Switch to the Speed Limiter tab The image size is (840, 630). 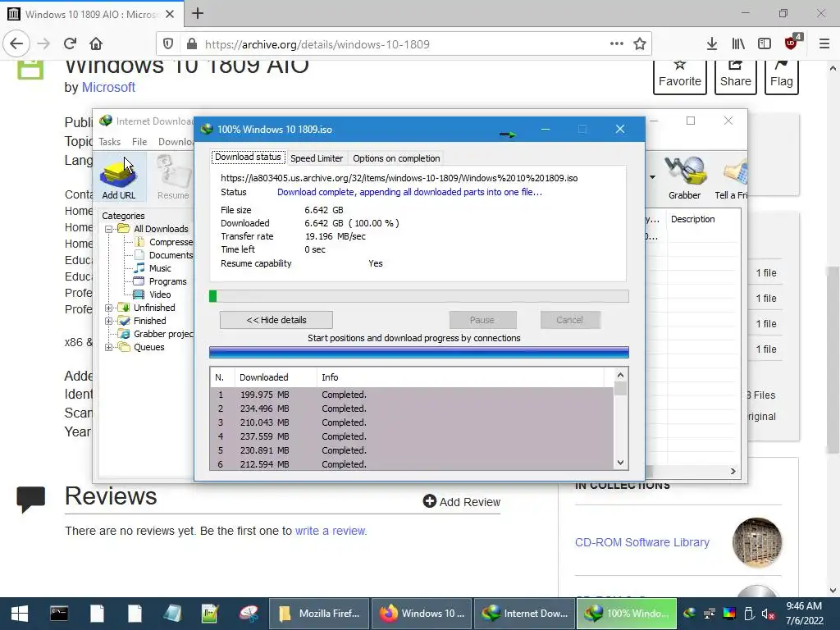click(316, 158)
